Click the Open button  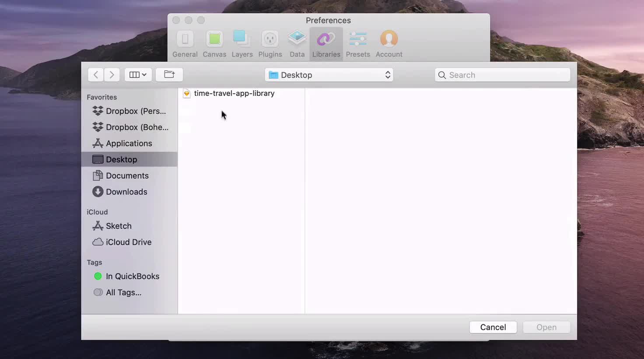[546, 327]
